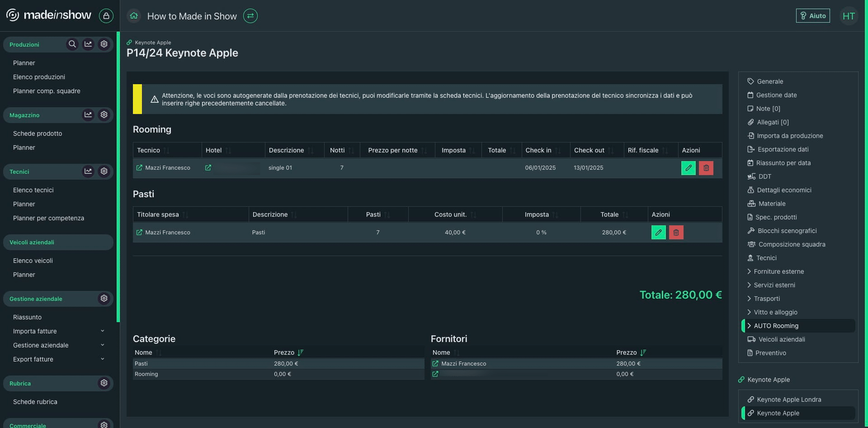Image resolution: width=868 pixels, height=428 pixels.
Task: Open search in Produzioni section
Action: click(72, 44)
